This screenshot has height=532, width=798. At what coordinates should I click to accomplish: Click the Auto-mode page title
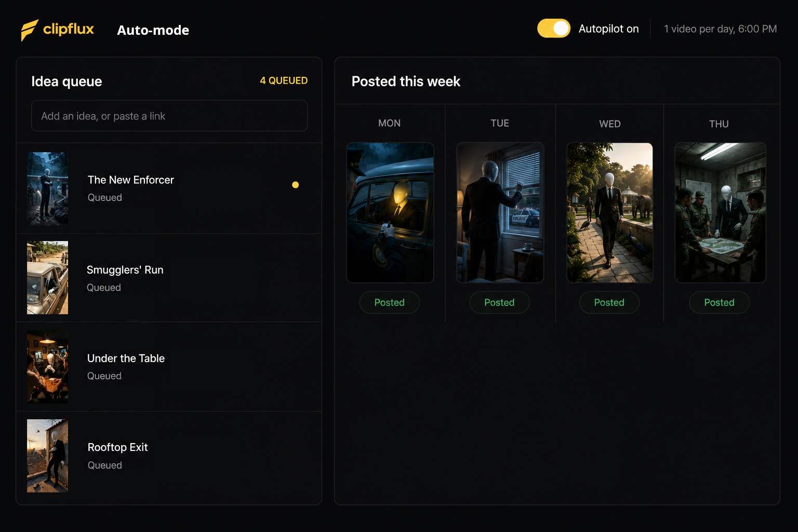click(153, 30)
